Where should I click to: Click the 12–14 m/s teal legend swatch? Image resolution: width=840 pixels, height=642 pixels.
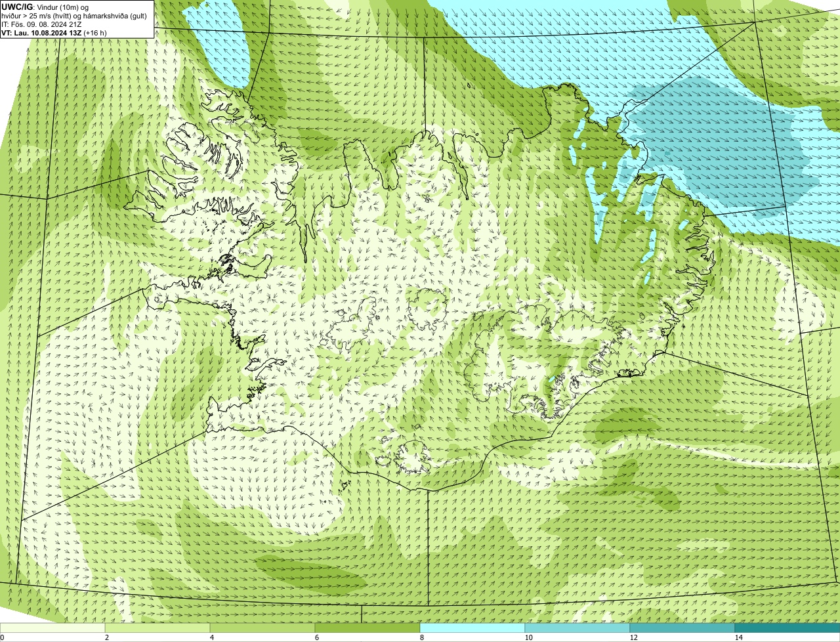(x=682, y=628)
